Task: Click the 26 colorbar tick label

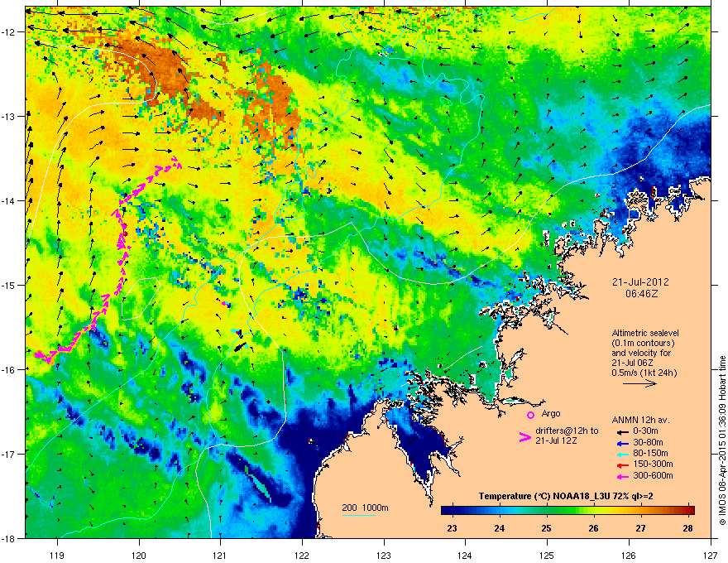Action: (593, 528)
